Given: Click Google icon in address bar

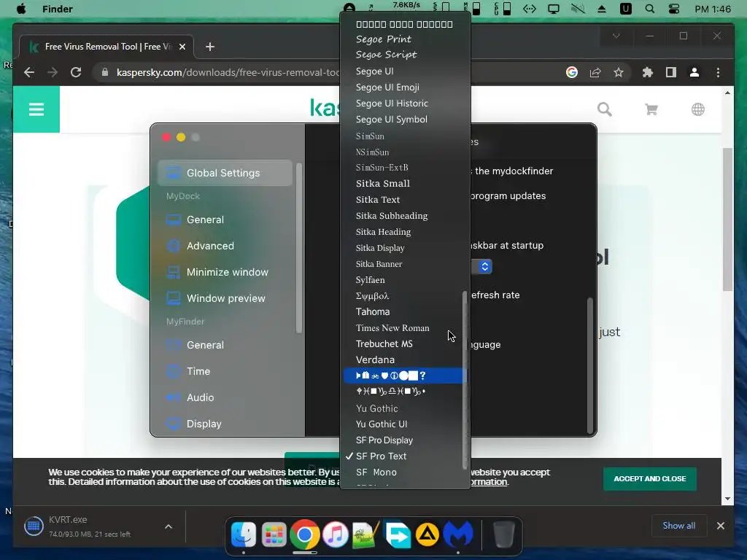Looking at the screenshot, I should (x=572, y=72).
